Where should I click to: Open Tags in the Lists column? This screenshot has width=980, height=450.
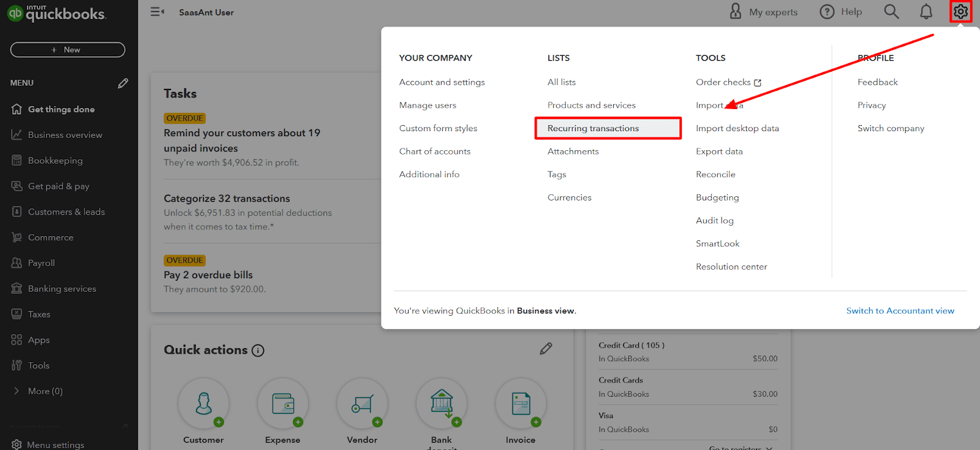[557, 175]
